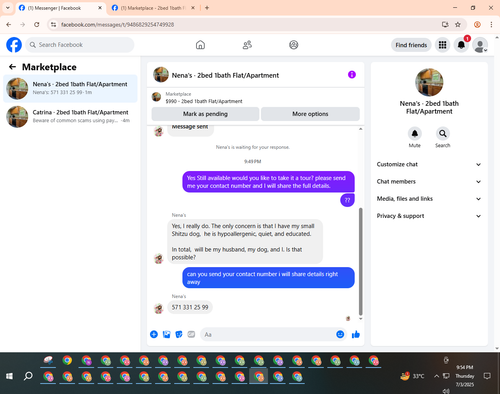Expand Customize chat section
Image resolution: width=500 pixels, height=394 pixels.
click(429, 164)
